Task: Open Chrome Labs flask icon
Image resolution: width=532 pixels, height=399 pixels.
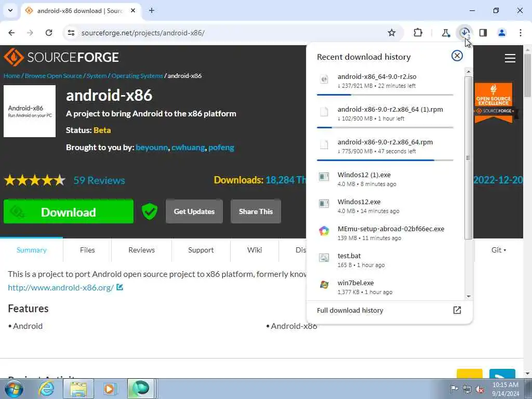Action: click(445, 33)
